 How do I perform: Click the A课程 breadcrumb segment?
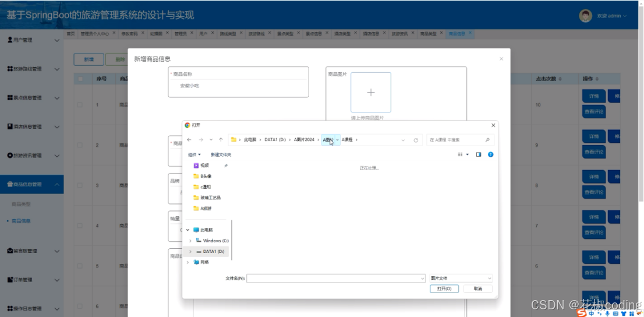coord(347,140)
